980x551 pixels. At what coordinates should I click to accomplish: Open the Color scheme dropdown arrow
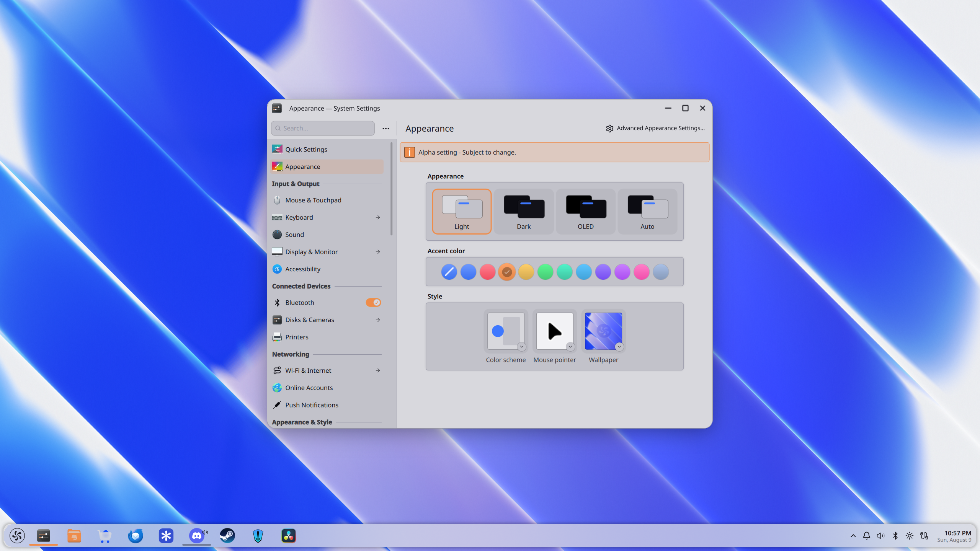521,347
